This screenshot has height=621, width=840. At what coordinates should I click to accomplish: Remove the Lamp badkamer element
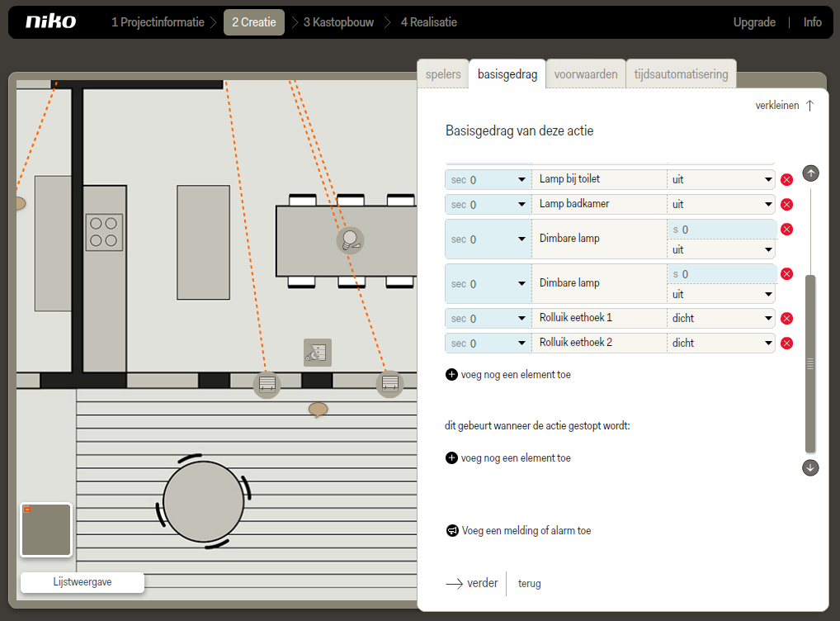(786, 204)
